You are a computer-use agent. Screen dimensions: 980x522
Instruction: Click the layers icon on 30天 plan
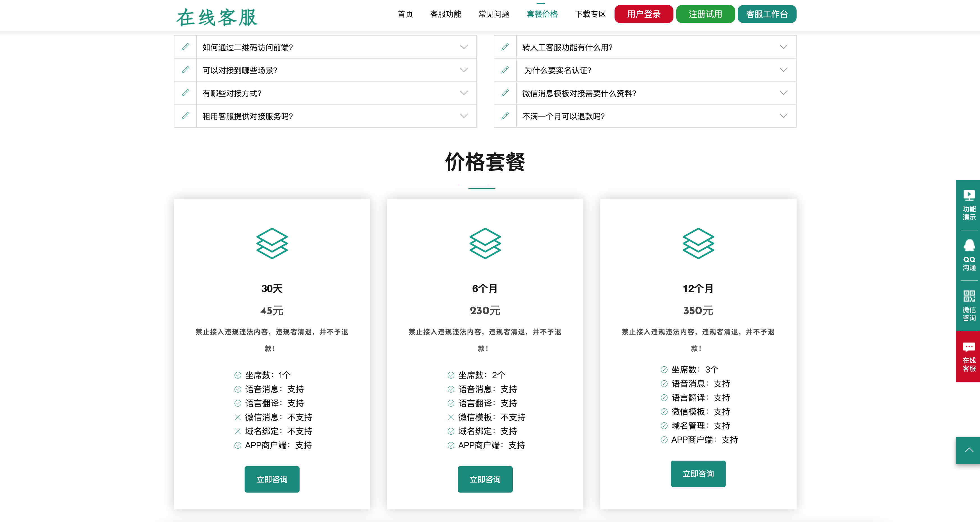272,243
